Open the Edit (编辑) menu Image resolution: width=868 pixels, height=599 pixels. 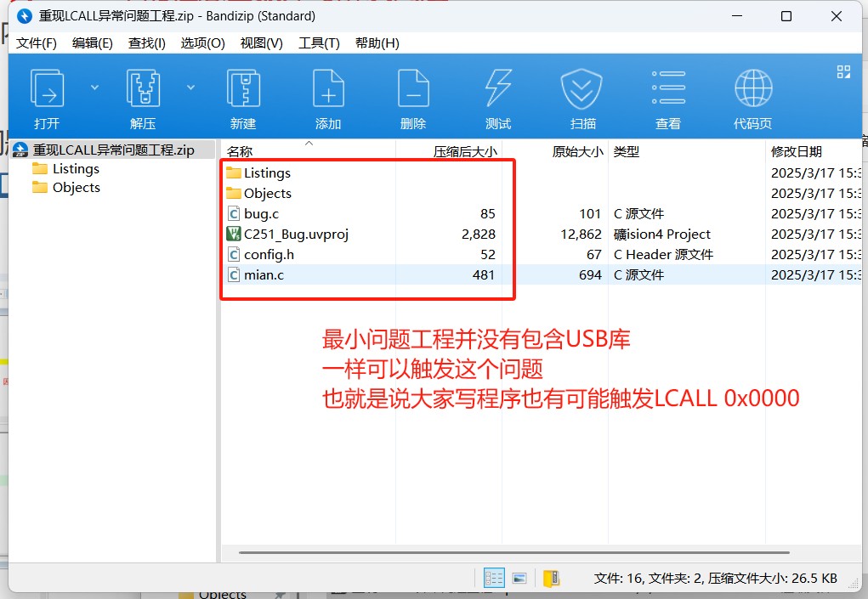93,43
